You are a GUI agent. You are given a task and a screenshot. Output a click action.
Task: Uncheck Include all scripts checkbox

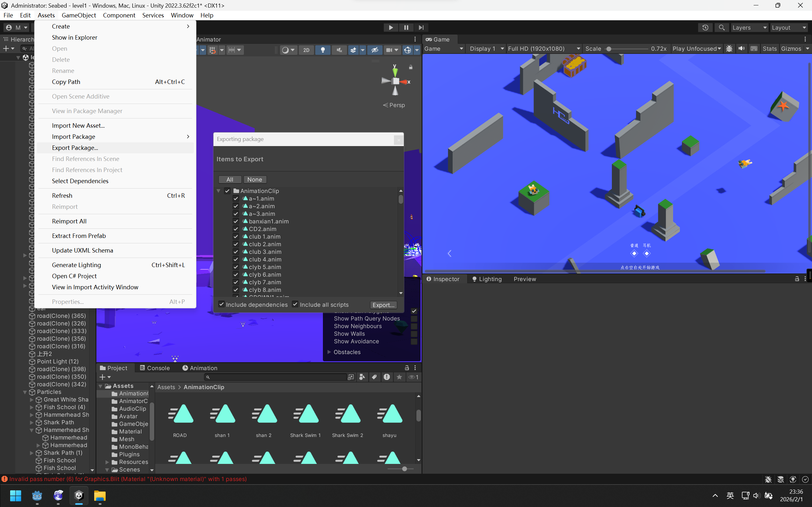coord(295,304)
